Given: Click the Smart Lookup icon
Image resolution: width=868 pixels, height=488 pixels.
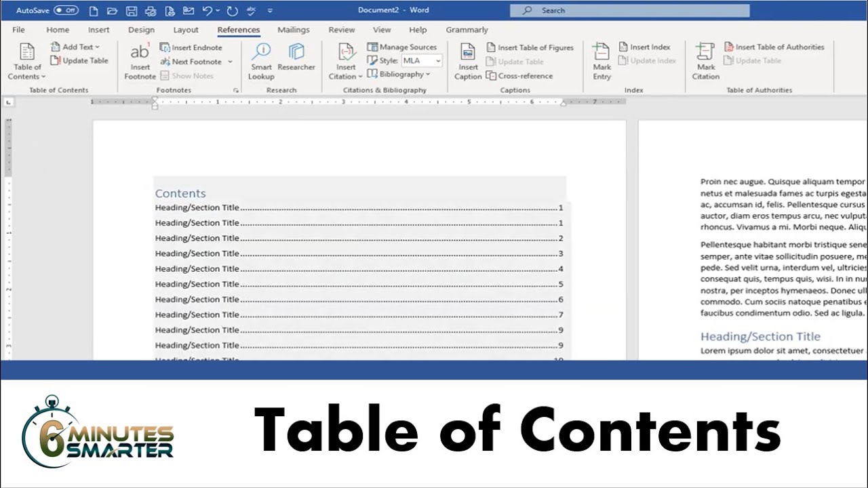Looking at the screenshot, I should pos(261,62).
